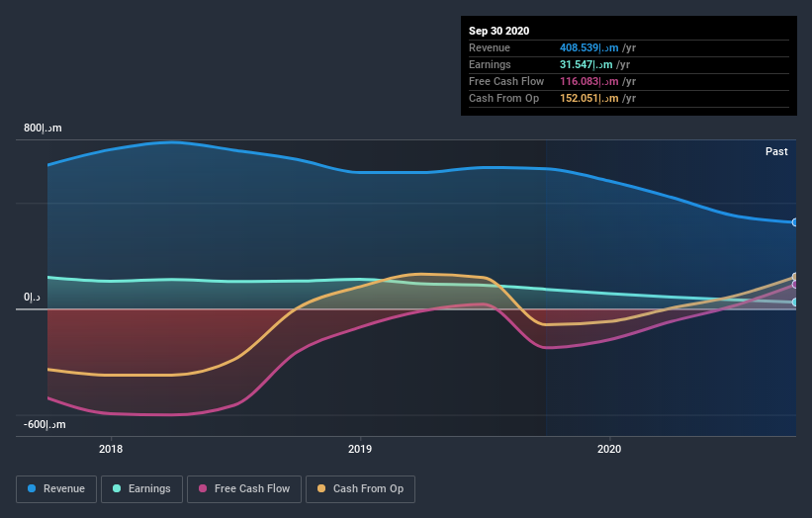Click the 2019 x-axis label
This screenshot has height=518, width=812.
pyautogui.click(x=360, y=449)
